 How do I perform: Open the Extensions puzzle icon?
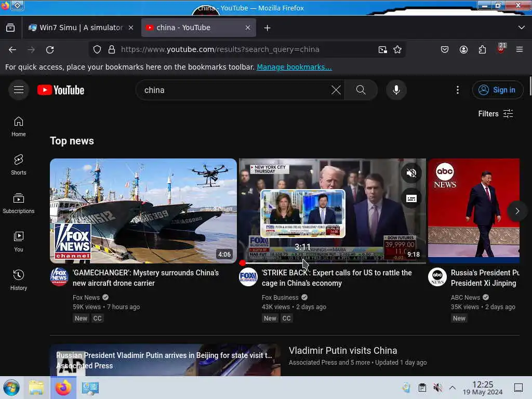coord(482,49)
